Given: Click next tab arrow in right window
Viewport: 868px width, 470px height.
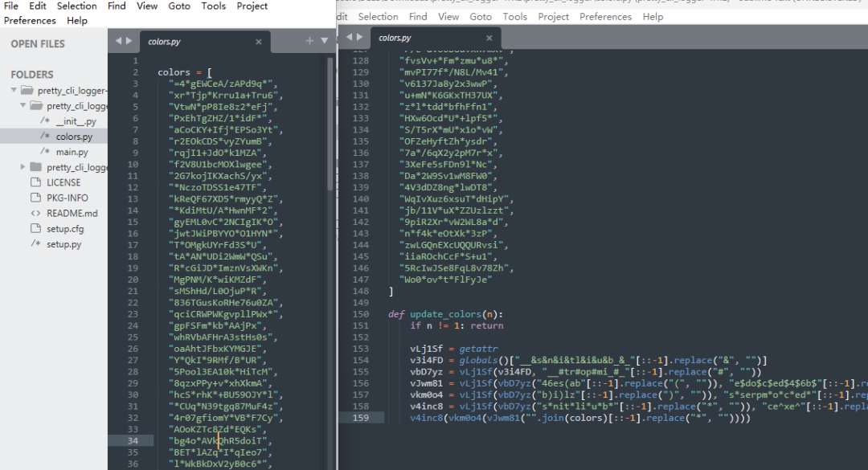Looking at the screenshot, I should pyautogui.click(x=360, y=36).
